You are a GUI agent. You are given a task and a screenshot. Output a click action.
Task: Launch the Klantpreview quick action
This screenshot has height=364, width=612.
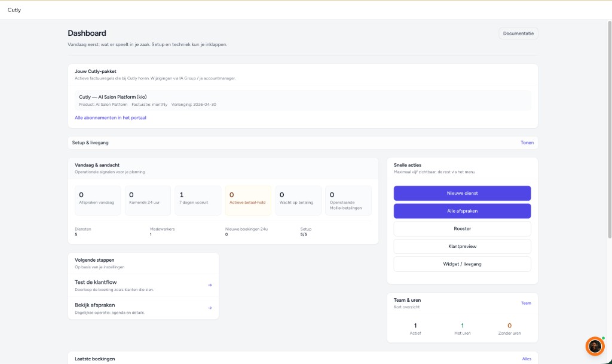pyautogui.click(x=462, y=246)
